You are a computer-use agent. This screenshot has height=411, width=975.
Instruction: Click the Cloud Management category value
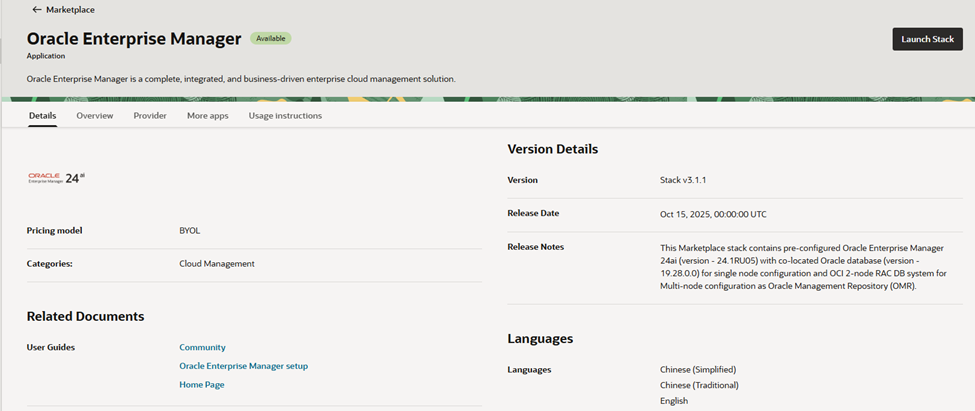[217, 264]
